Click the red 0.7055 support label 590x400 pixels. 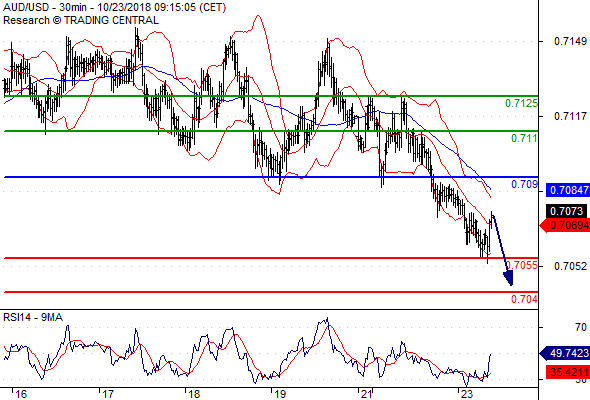(522, 265)
